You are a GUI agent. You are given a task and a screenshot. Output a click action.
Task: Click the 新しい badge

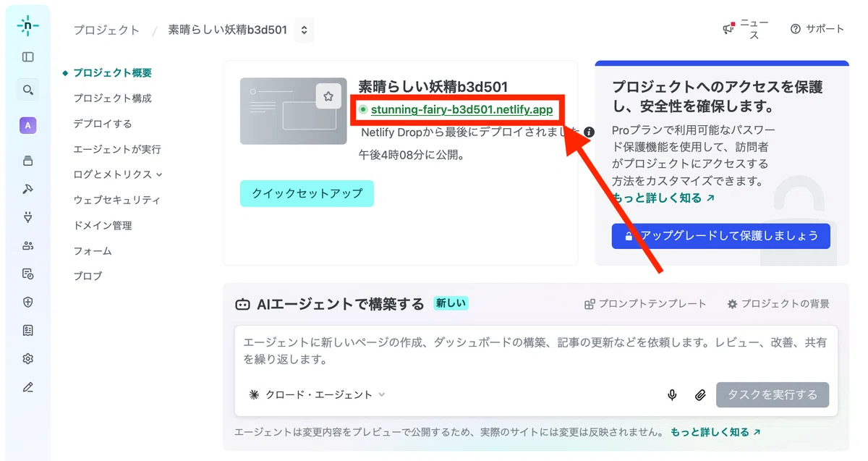(x=451, y=303)
